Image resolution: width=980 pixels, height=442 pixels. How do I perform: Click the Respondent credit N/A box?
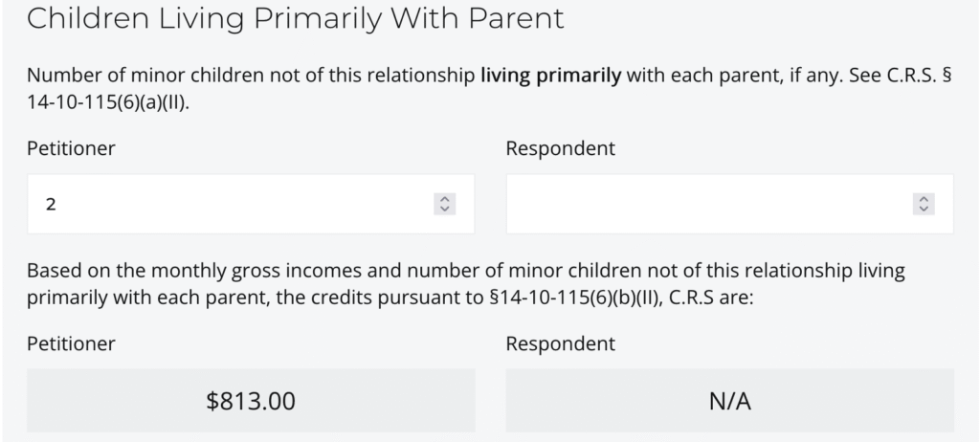pos(729,400)
